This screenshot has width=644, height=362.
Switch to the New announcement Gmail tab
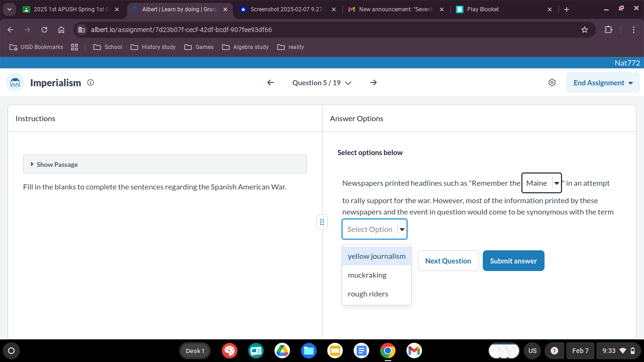tap(396, 9)
